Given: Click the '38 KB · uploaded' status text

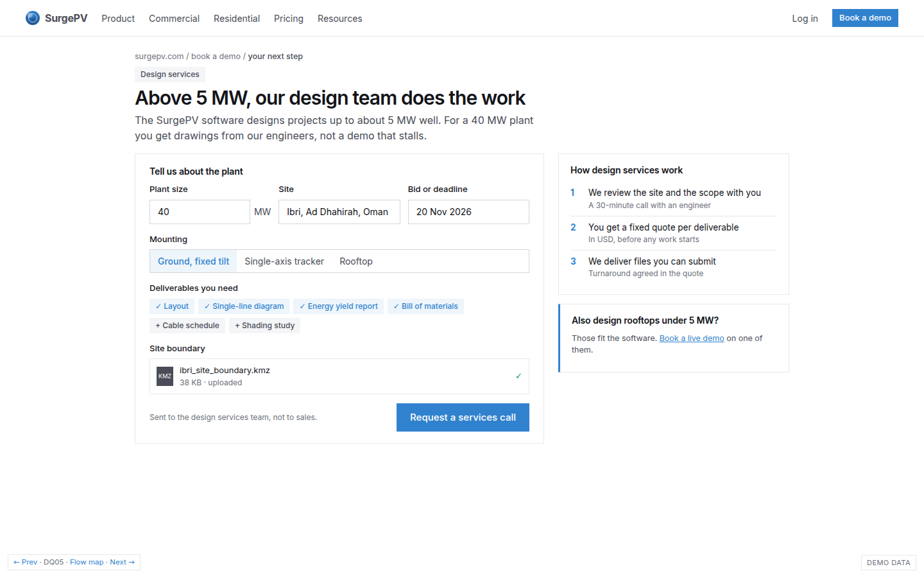Looking at the screenshot, I should point(211,383).
